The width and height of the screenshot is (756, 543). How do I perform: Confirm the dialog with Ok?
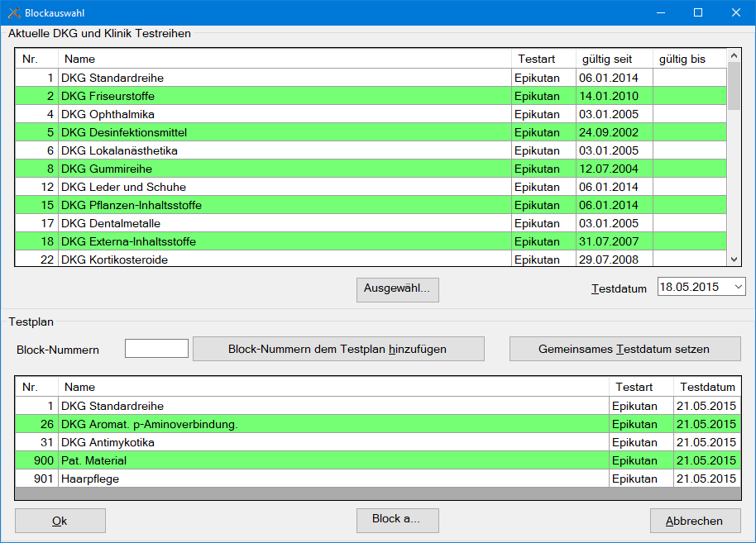tap(60, 521)
